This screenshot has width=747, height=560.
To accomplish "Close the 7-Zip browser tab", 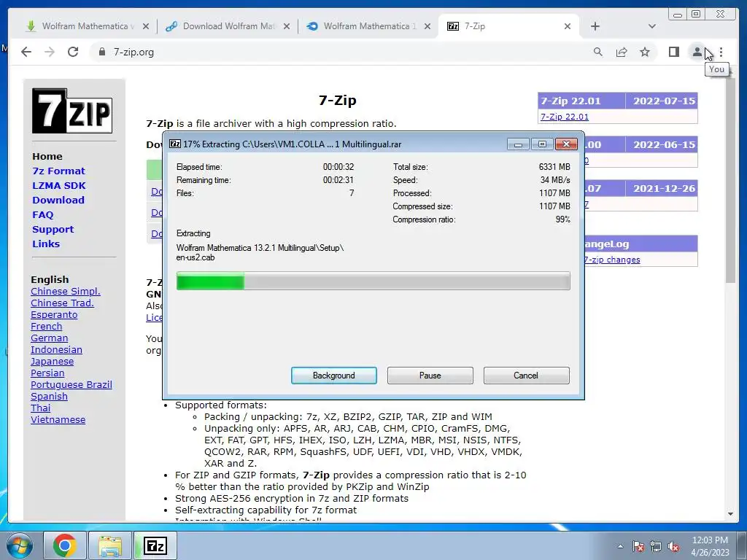I will pos(567,26).
